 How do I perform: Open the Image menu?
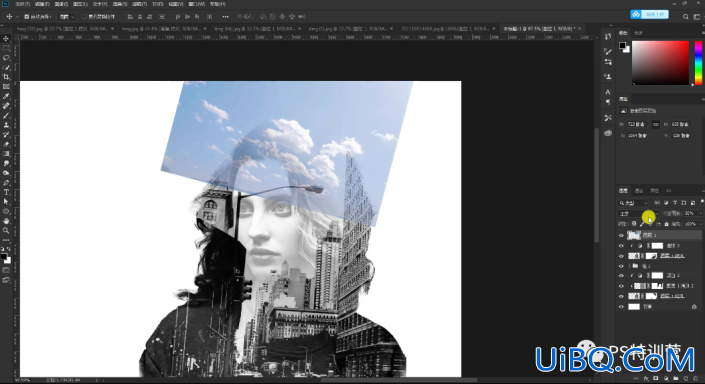tap(61, 4)
